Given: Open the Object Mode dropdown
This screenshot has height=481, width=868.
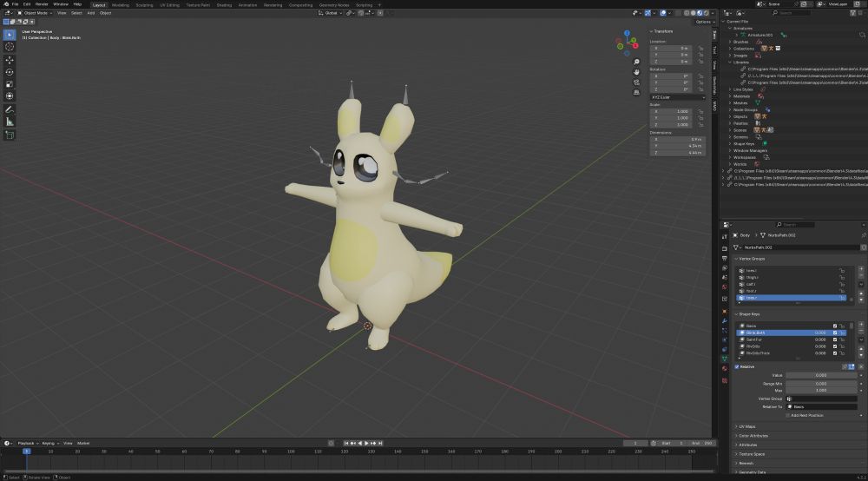Looking at the screenshot, I should pyautogui.click(x=35, y=13).
